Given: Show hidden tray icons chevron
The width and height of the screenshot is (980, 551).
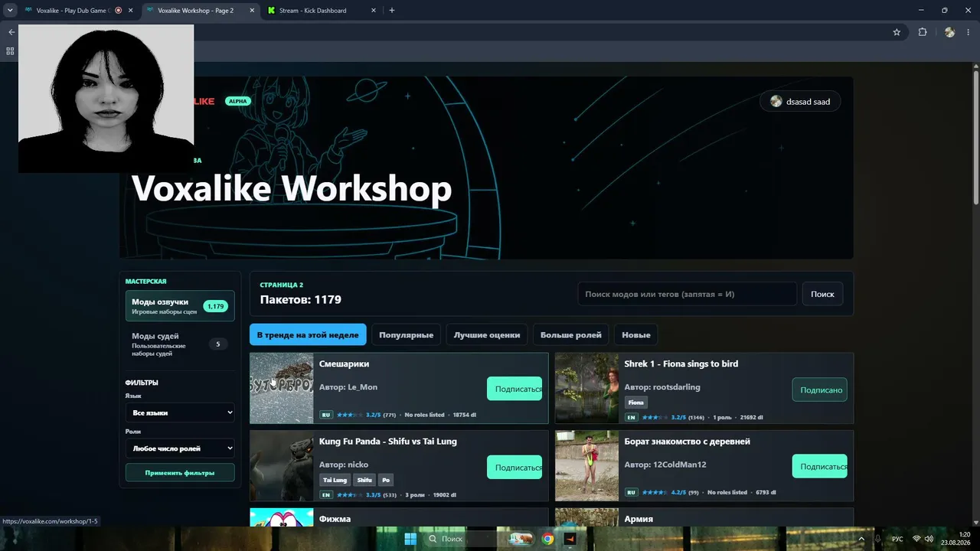Looking at the screenshot, I should click(x=861, y=539).
